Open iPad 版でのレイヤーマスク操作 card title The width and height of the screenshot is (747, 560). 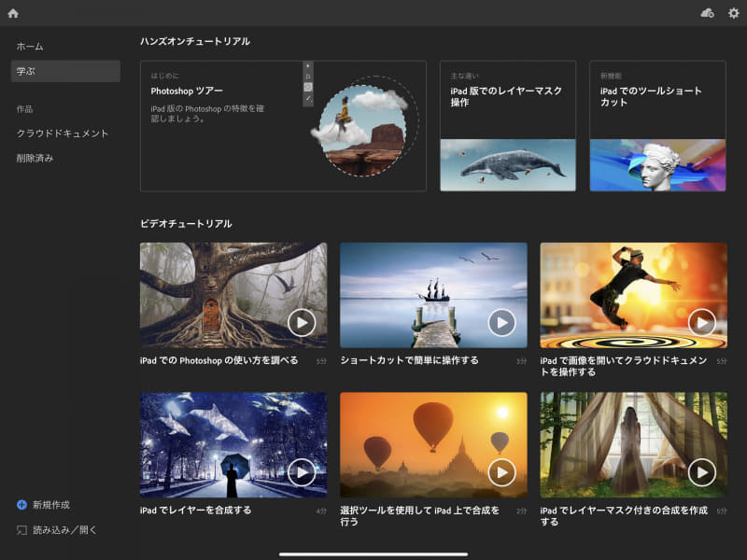(x=506, y=96)
